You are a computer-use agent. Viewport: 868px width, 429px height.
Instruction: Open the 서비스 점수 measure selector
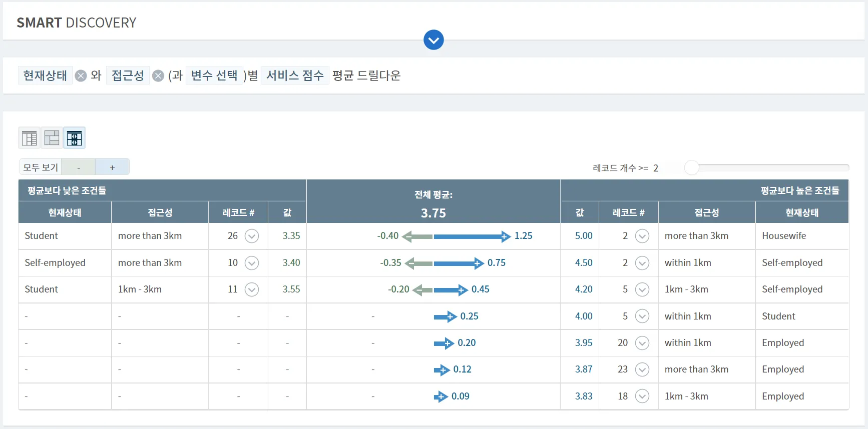295,75
